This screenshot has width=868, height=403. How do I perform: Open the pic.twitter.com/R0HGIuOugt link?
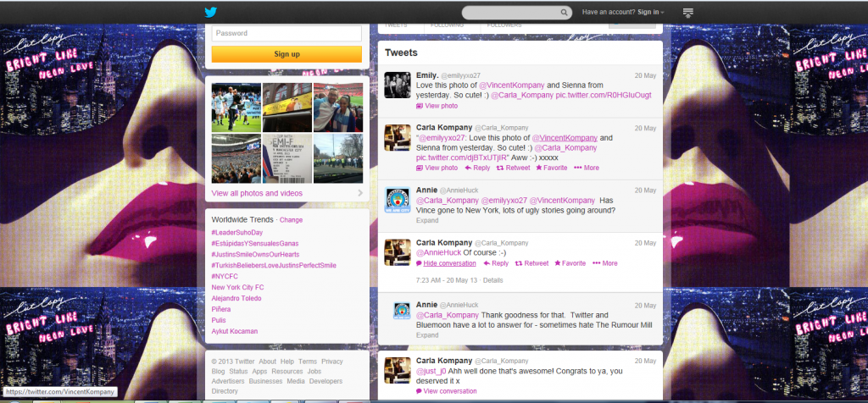tap(604, 95)
